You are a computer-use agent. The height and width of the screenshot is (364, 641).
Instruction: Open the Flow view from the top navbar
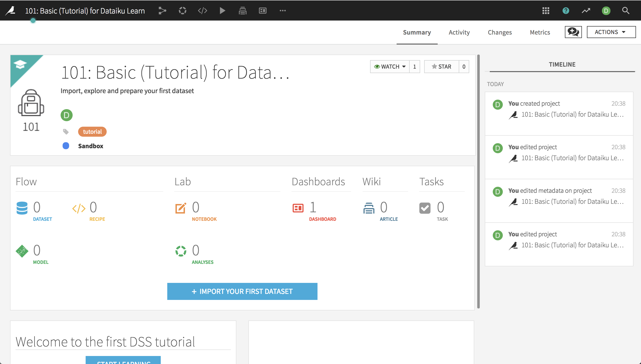click(162, 11)
